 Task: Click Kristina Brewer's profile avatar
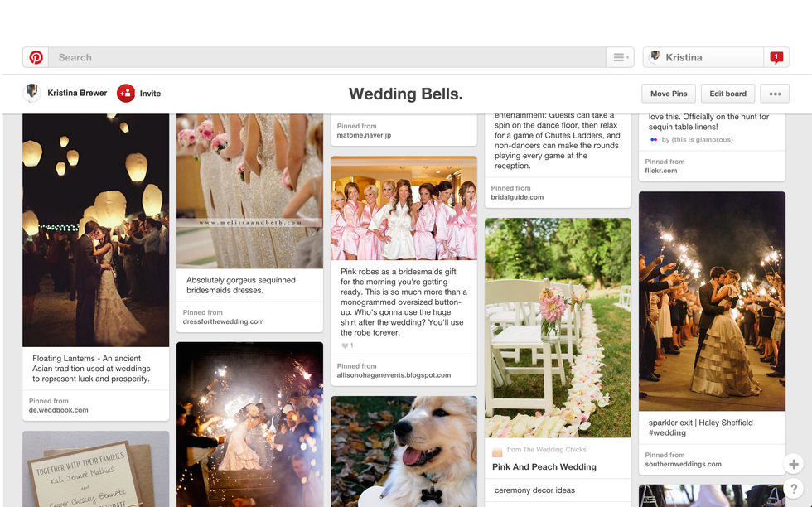click(x=32, y=93)
